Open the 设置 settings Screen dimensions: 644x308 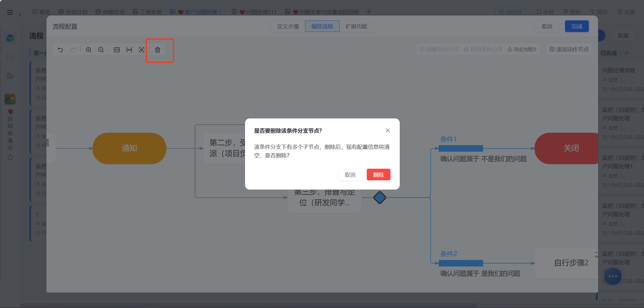(x=626, y=12)
